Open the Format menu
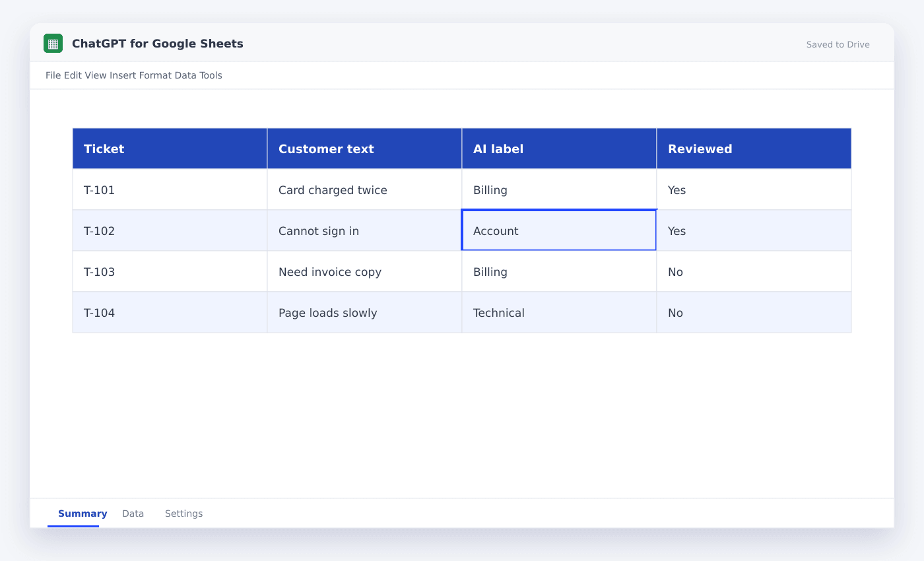 click(x=155, y=75)
